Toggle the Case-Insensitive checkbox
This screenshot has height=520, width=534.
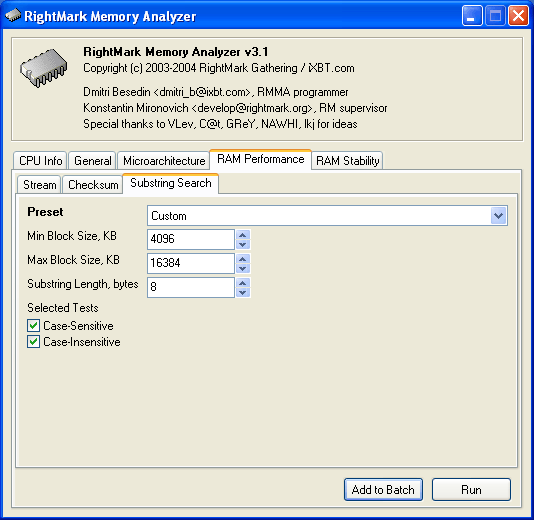[x=33, y=342]
